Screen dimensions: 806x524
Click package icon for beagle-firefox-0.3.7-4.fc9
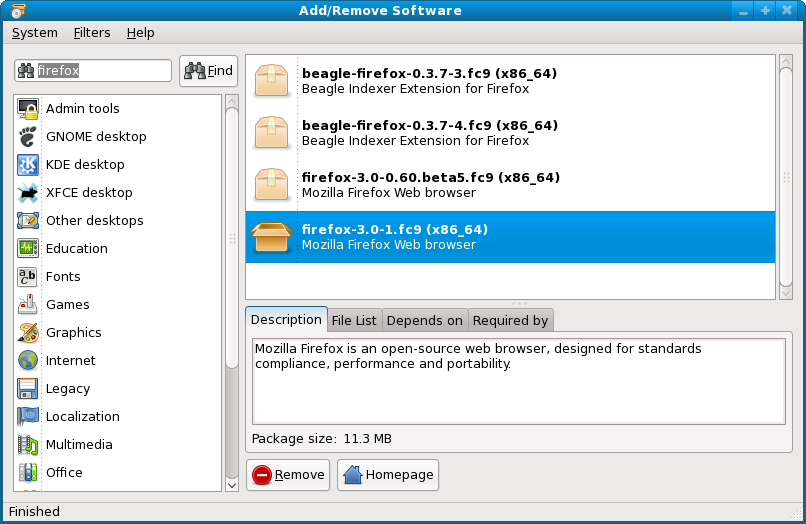[271, 133]
